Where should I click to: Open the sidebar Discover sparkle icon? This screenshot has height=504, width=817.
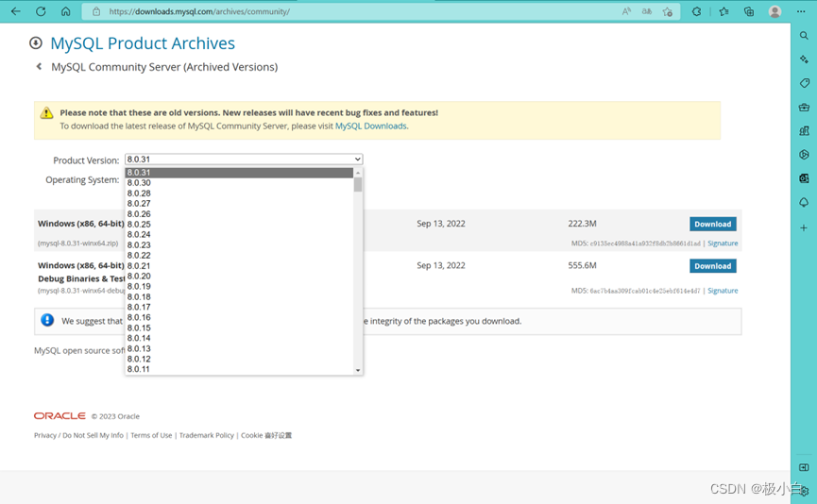click(x=804, y=59)
